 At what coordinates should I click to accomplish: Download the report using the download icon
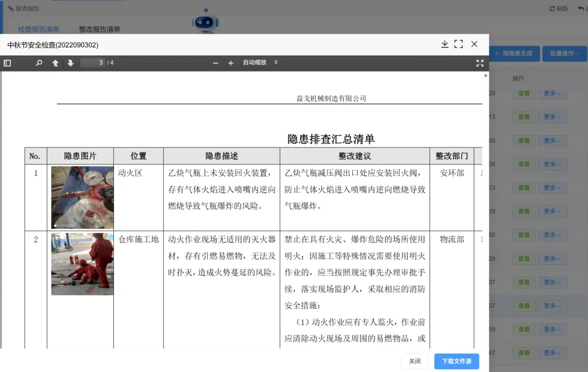(444, 44)
